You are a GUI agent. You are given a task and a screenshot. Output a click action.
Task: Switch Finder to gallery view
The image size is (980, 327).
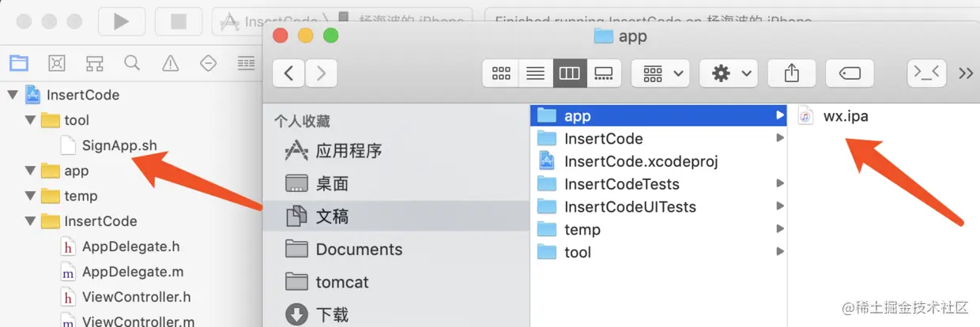click(x=604, y=73)
